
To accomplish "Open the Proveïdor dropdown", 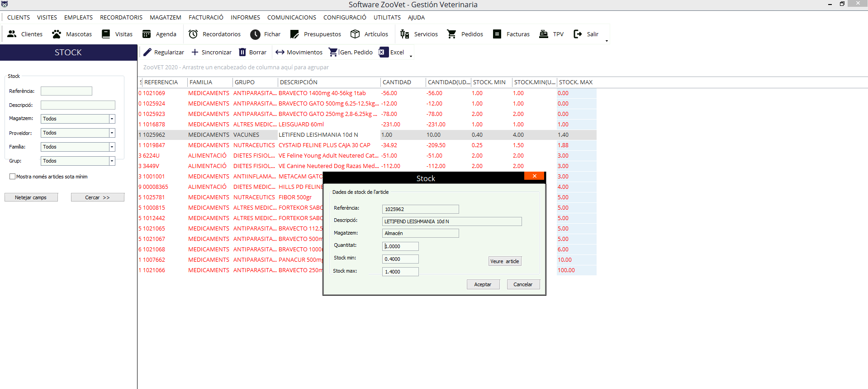I will click(112, 133).
